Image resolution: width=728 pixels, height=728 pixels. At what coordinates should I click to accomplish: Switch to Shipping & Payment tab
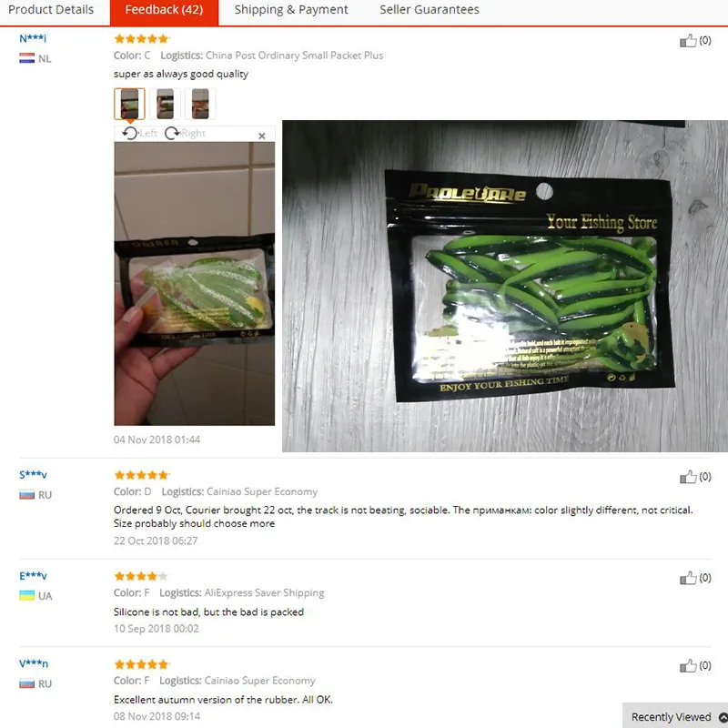pyautogui.click(x=290, y=10)
